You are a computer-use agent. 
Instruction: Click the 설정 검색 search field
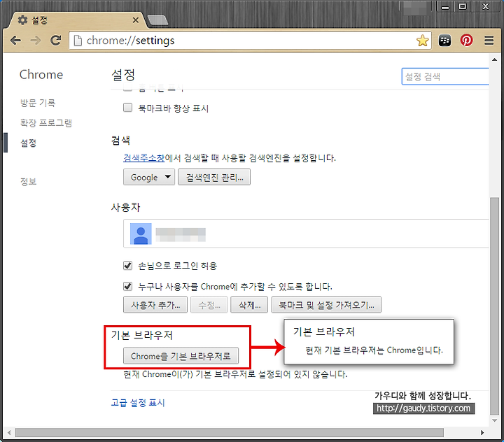(445, 76)
